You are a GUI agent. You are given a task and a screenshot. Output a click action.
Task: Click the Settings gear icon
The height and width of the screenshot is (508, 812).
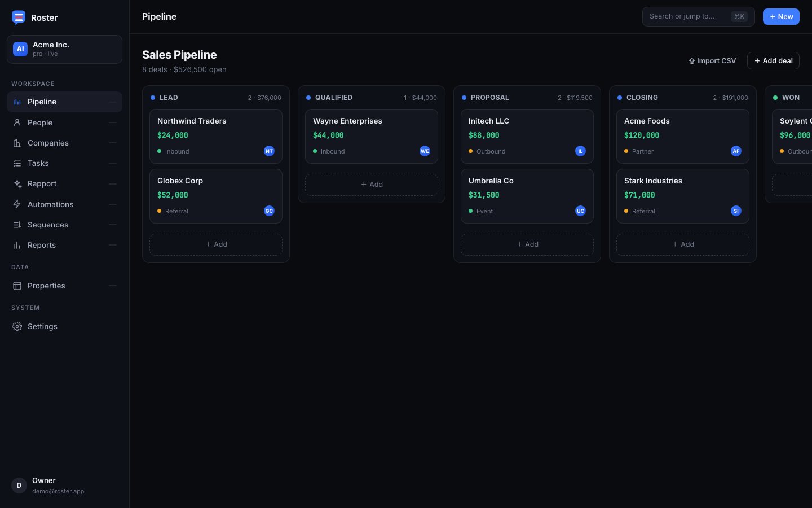point(17,326)
